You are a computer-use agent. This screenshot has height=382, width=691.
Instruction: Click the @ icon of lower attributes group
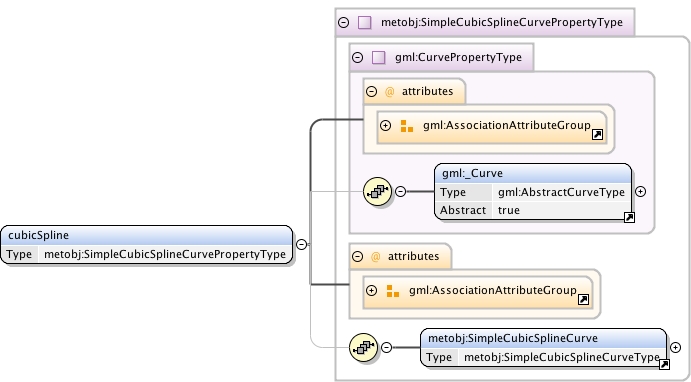[x=375, y=256]
